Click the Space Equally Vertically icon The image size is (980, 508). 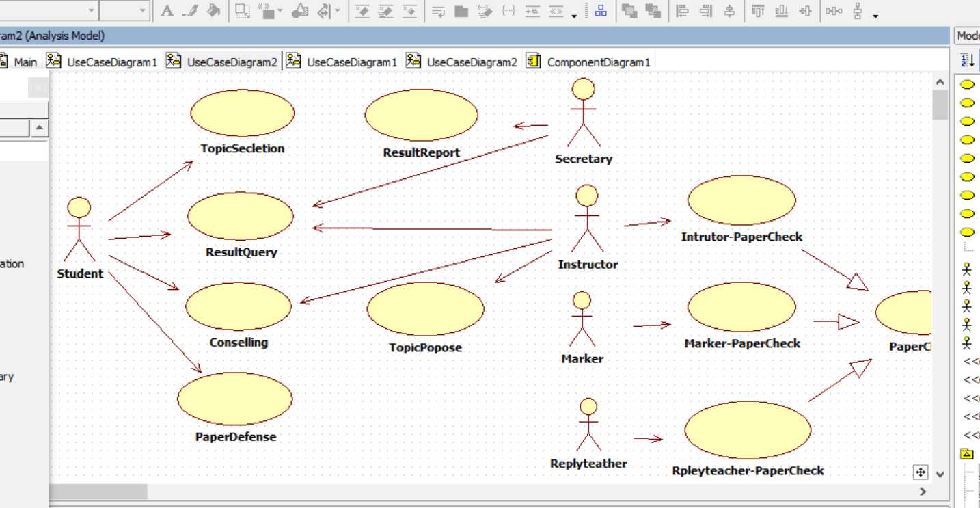[858, 11]
